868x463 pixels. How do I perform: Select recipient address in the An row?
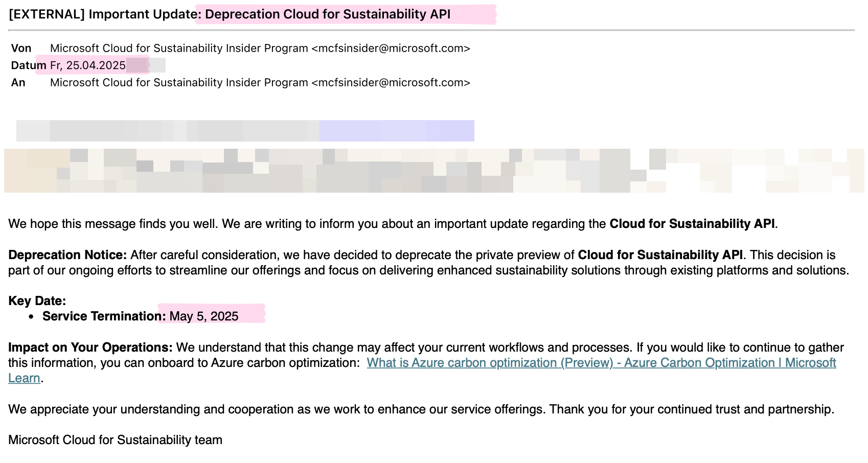[x=391, y=82]
